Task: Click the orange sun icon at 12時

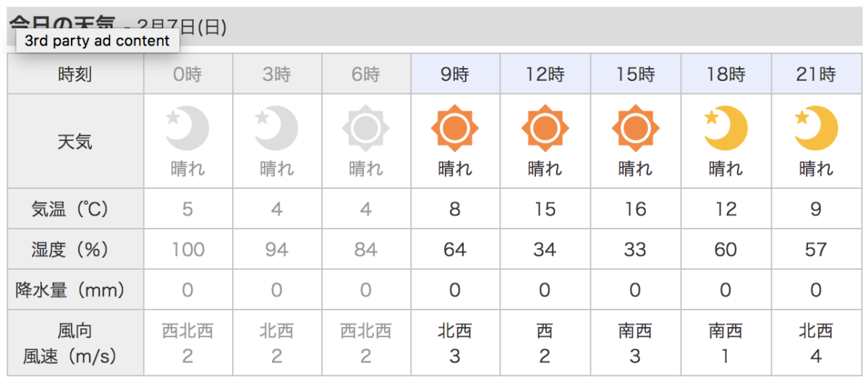Action: [x=545, y=129]
